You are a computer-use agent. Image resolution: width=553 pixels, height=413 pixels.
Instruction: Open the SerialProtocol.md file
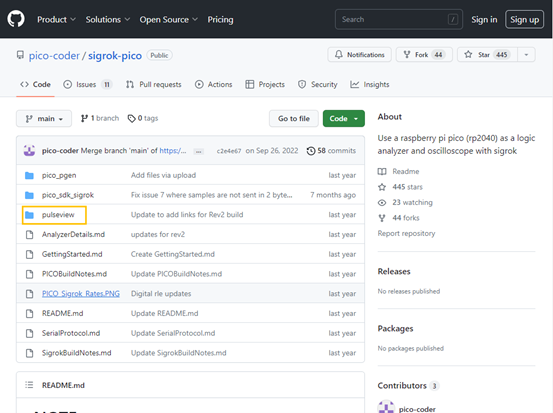click(71, 333)
